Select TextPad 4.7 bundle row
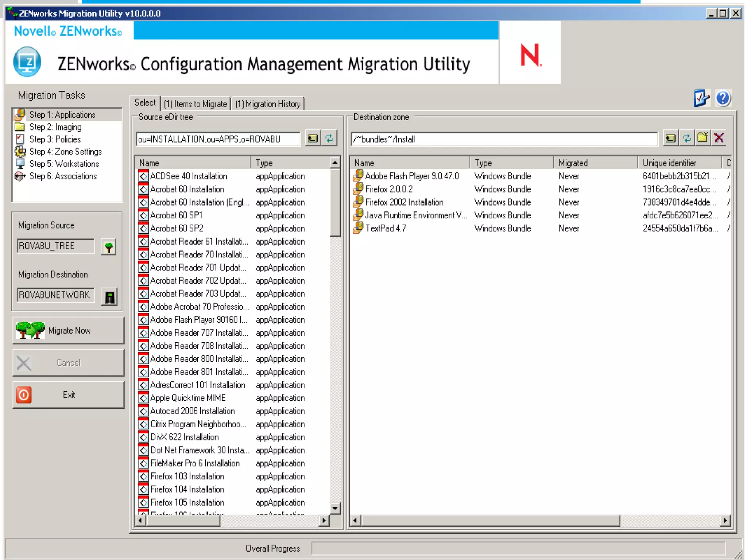Image resolution: width=747 pixels, height=560 pixels. click(x=386, y=229)
